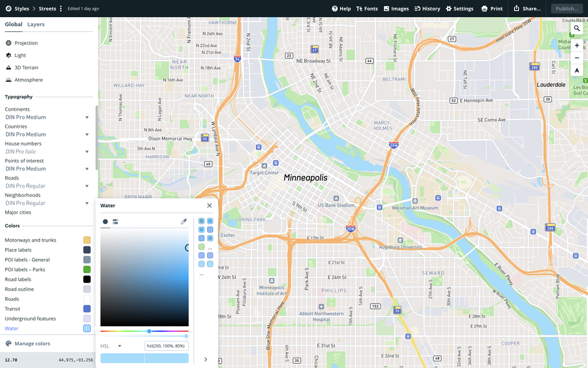Close the Water color picker
Viewport: 588px width, 368px height.
click(209, 206)
